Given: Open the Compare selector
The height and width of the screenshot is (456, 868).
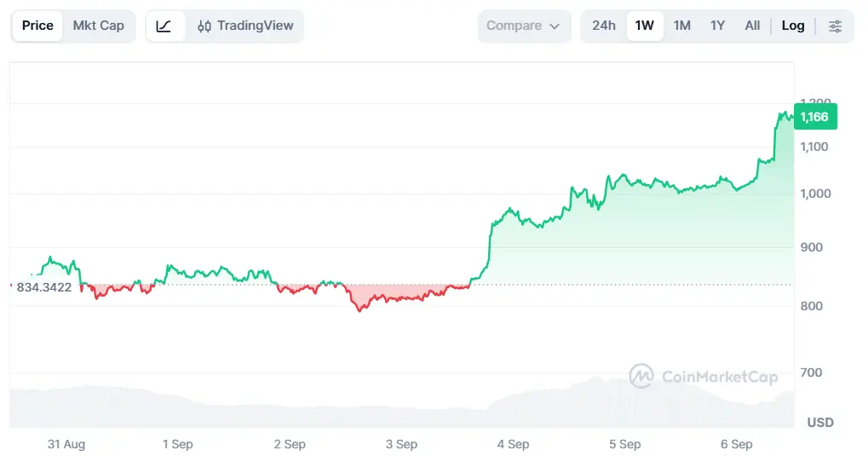Looking at the screenshot, I should (x=524, y=26).
